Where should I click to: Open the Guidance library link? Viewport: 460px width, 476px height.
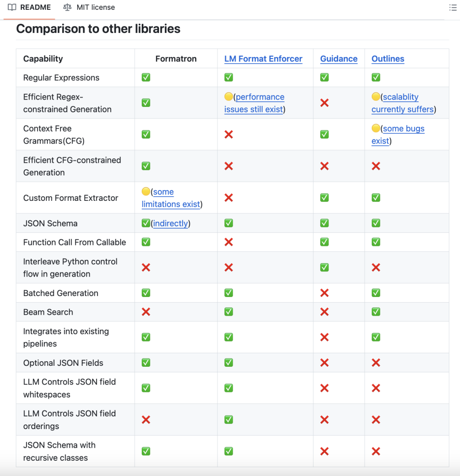[x=339, y=59]
